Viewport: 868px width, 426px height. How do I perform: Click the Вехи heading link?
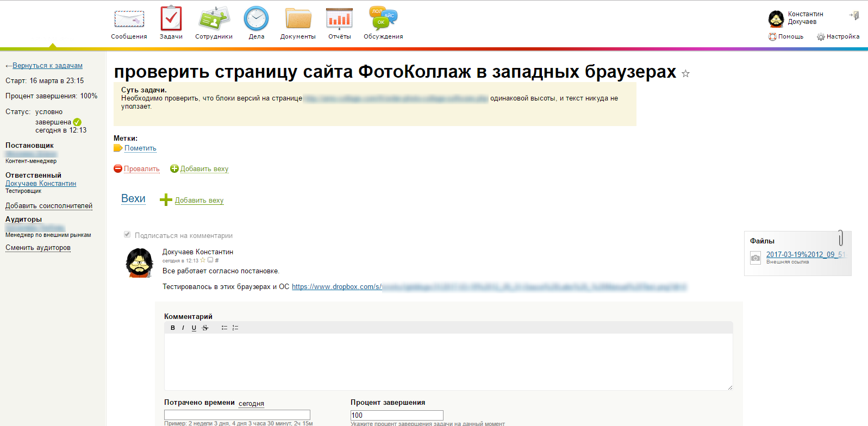133,198
